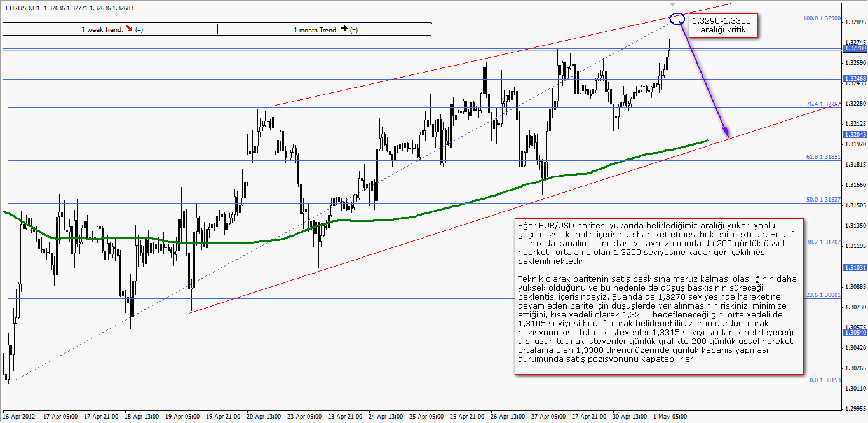This screenshot has width=868, height=423.
Task: Click the '1 week Trend:' label
Action: (102, 30)
